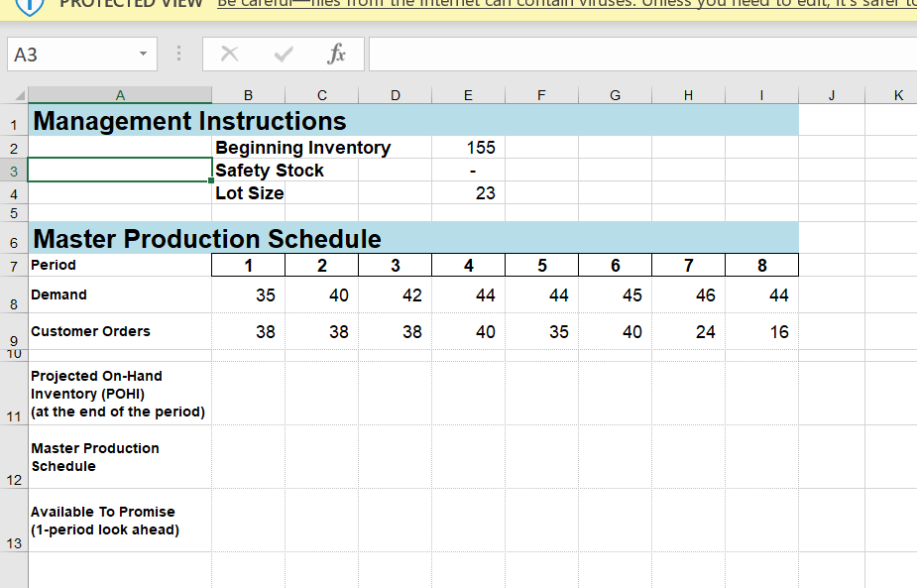Image resolution: width=917 pixels, height=588 pixels.
Task: Click the Period 1 header cell
Action: [249, 265]
